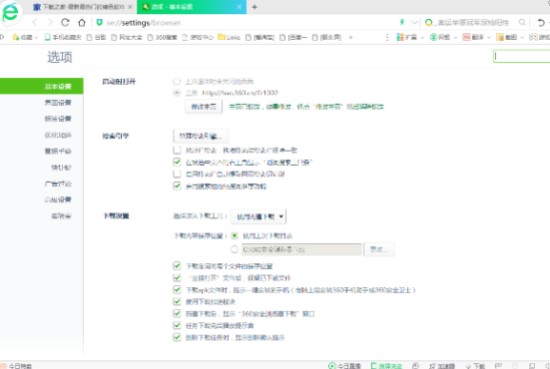Toggle the apk file download checkbox
550x369 pixels.
click(x=177, y=289)
